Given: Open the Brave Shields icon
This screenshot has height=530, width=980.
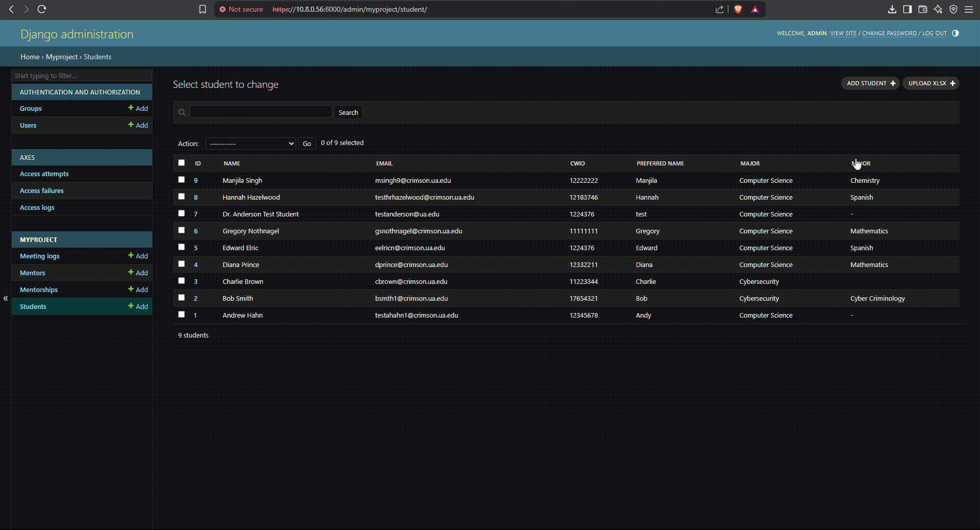Looking at the screenshot, I should 738,9.
